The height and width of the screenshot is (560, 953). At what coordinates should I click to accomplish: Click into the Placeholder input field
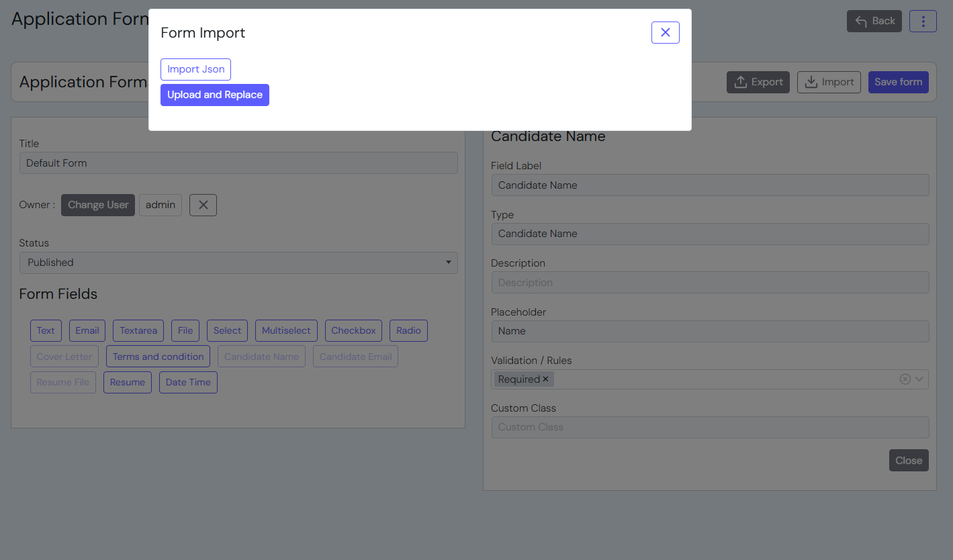(710, 331)
